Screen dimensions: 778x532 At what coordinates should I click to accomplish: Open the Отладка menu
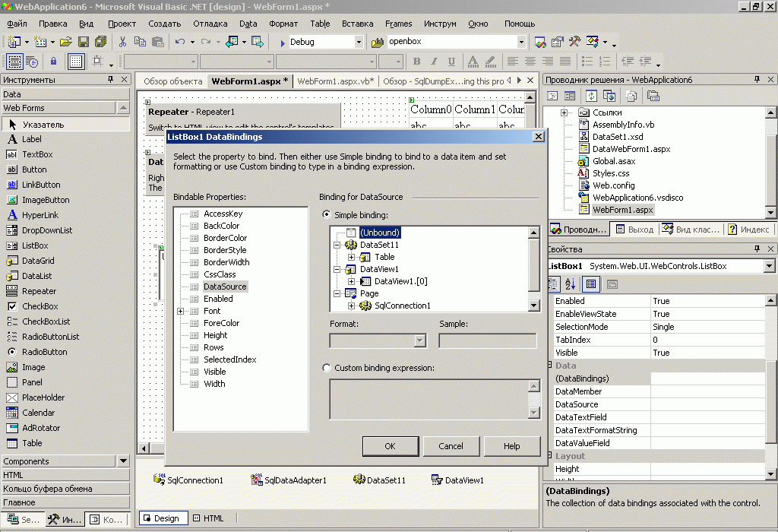coord(210,24)
